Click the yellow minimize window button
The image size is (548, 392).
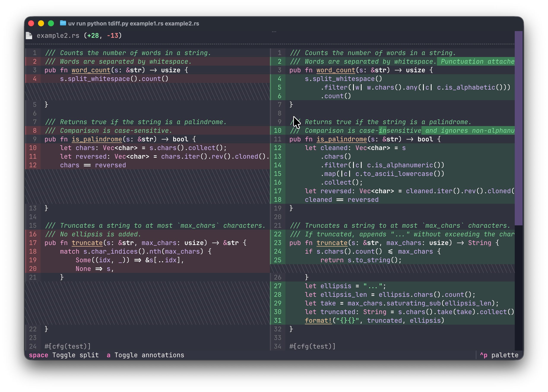point(41,23)
